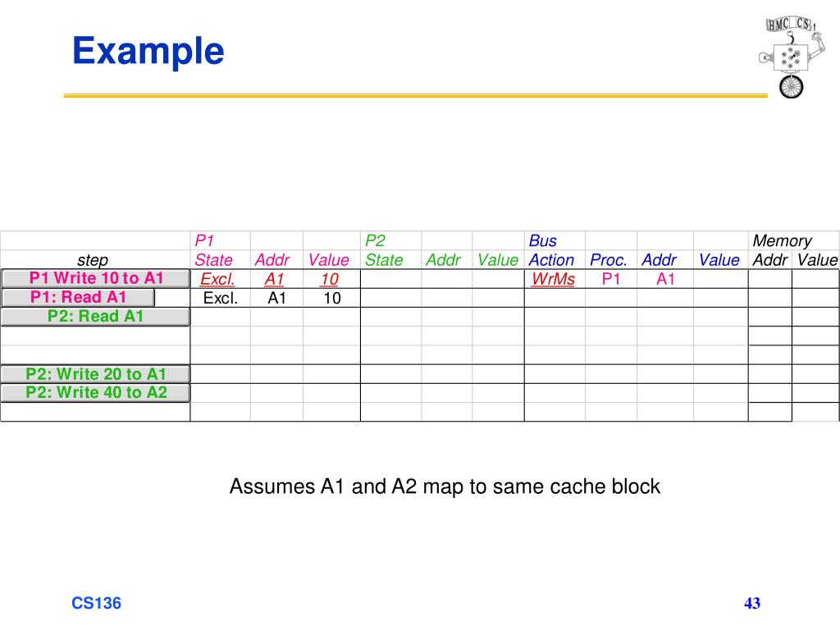This screenshot has height=630, width=840.
Task: Click the P1 'State' column header
Action: [x=214, y=260]
